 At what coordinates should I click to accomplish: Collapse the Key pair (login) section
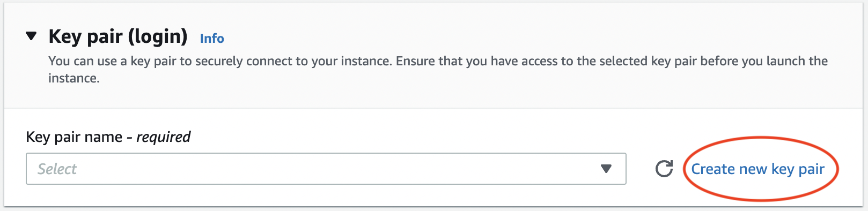coord(32,36)
